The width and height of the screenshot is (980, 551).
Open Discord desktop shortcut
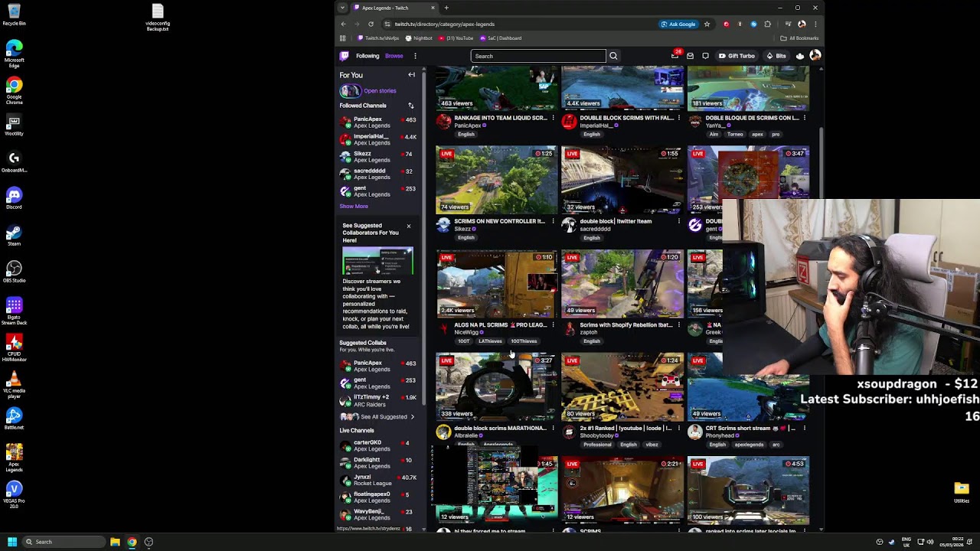click(14, 197)
